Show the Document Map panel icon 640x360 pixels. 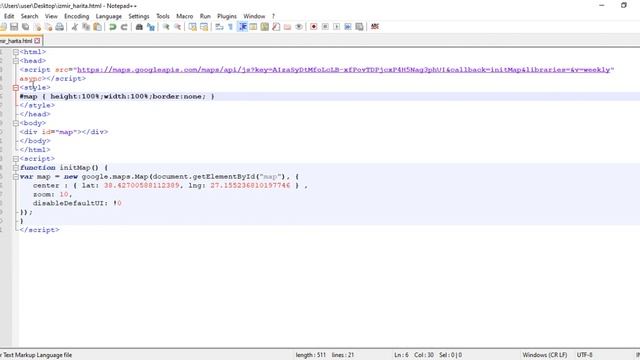pos(265,27)
